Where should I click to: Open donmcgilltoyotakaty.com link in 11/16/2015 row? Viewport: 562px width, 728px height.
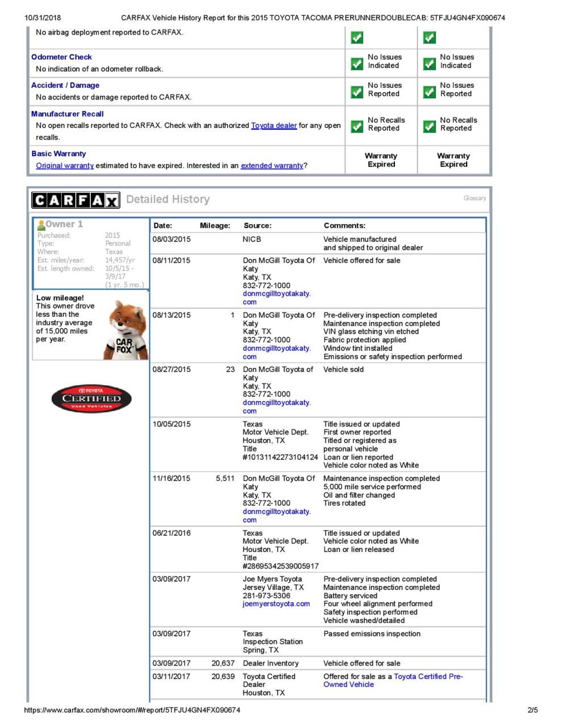[277, 516]
